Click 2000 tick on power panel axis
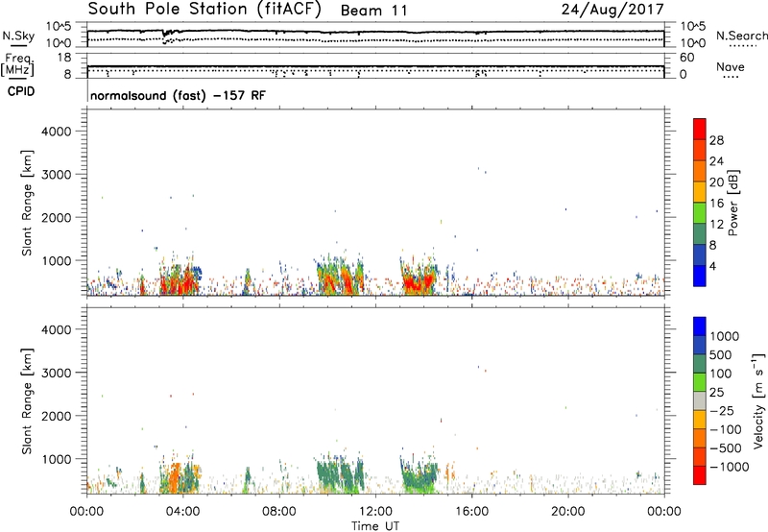This screenshot has width=768, height=532. point(57,218)
